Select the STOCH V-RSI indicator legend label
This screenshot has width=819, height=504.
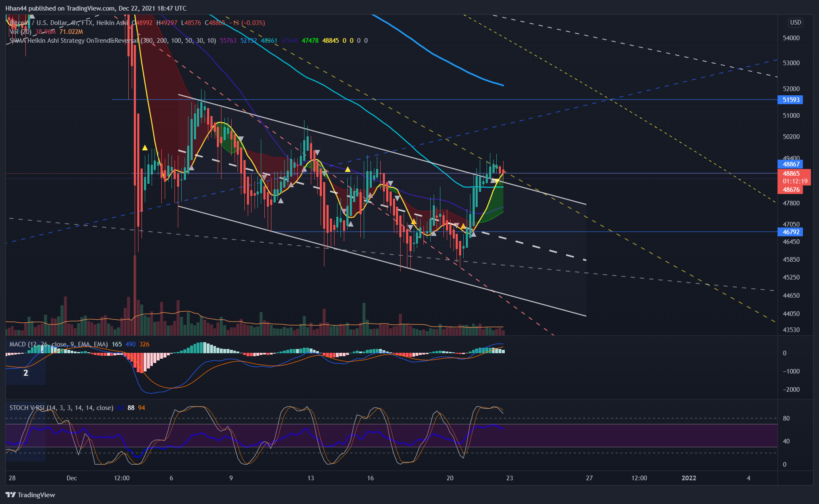(x=61, y=408)
